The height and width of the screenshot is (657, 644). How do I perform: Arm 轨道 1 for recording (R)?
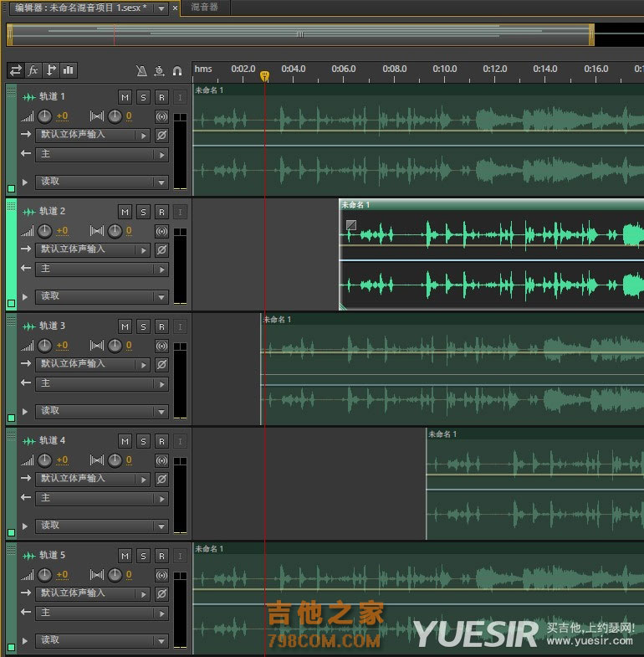point(161,98)
